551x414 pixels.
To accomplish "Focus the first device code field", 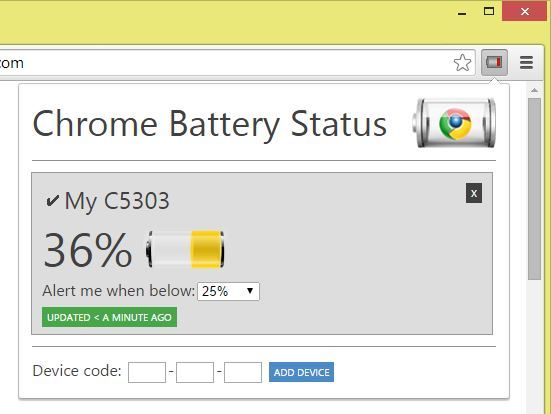I will pyautogui.click(x=147, y=372).
